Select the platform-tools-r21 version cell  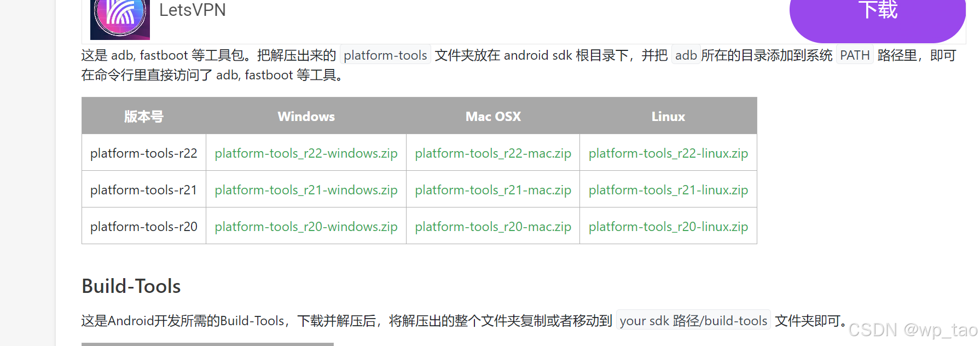click(144, 190)
